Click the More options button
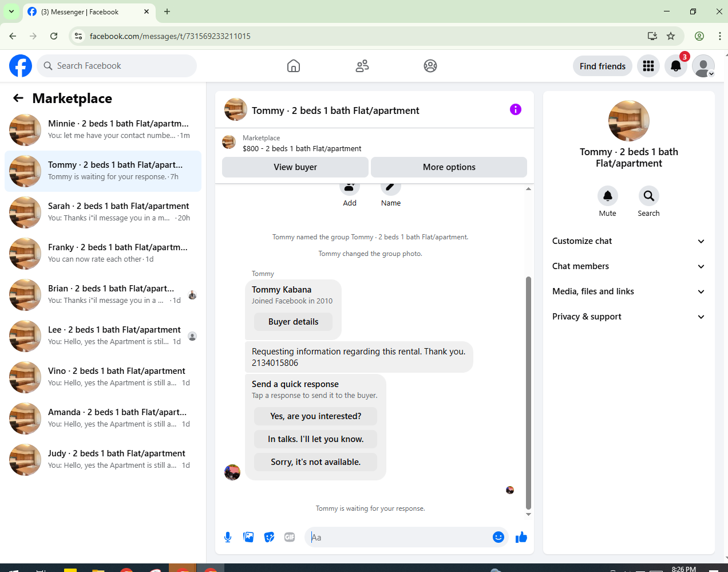This screenshot has width=728, height=572. tap(449, 167)
